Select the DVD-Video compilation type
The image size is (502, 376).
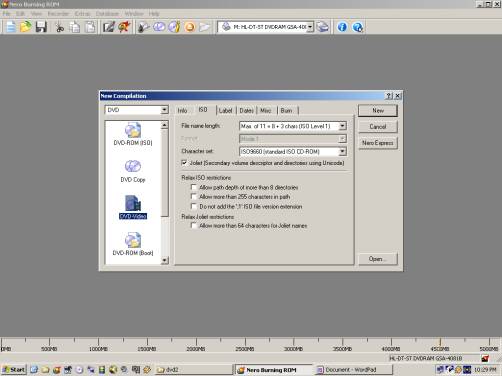click(x=133, y=207)
